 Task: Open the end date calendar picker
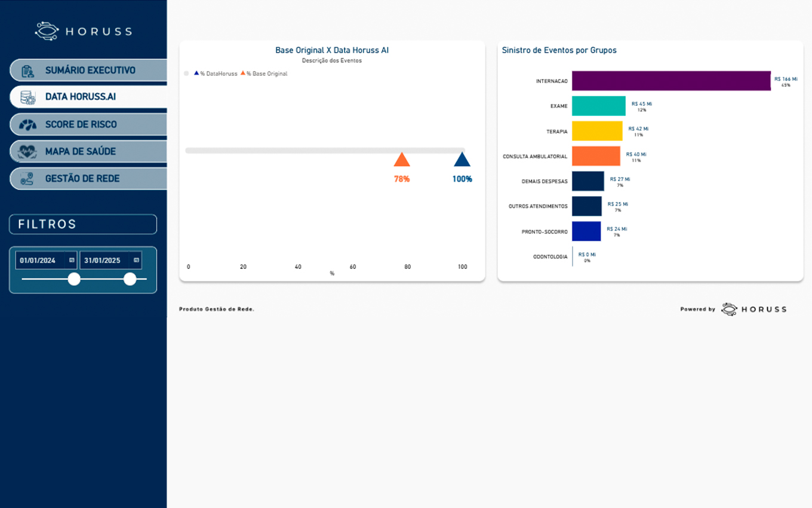coord(136,260)
